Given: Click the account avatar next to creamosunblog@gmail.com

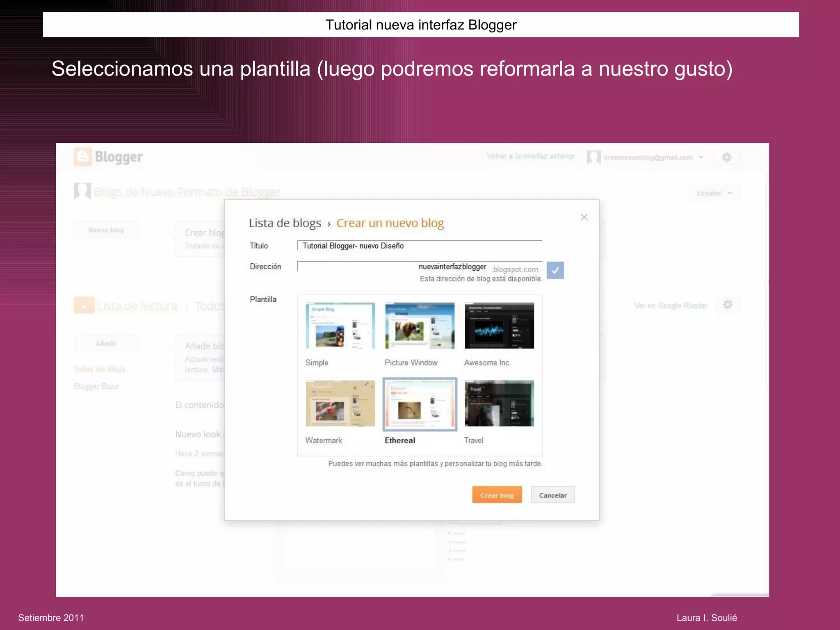Looking at the screenshot, I should point(593,157).
